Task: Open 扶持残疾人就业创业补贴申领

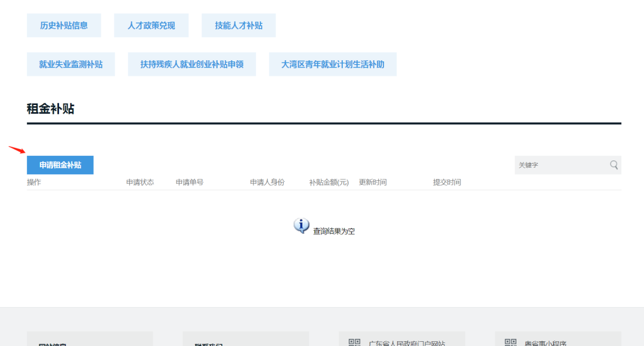Action: [x=192, y=64]
